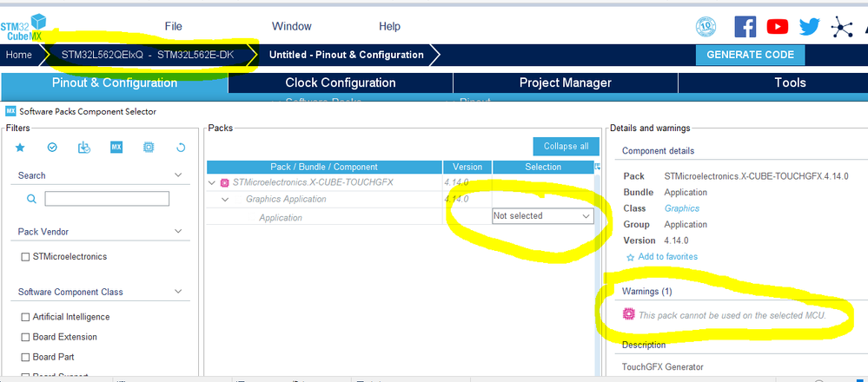The width and height of the screenshot is (868, 382).
Task: Switch to the Pinout & Configuration tab
Action: tap(115, 83)
